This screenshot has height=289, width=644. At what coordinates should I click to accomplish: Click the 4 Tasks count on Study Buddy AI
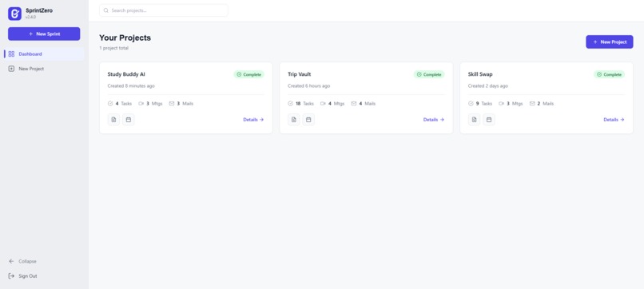click(120, 104)
